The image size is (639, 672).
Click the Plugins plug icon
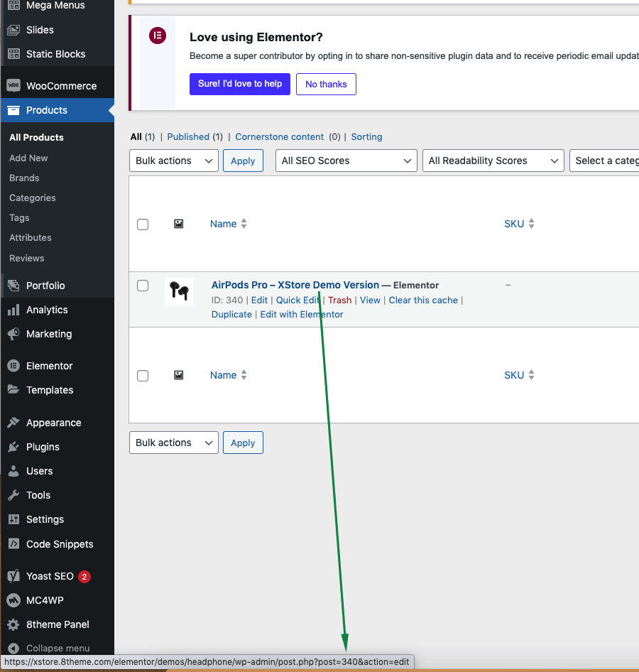[13, 447]
